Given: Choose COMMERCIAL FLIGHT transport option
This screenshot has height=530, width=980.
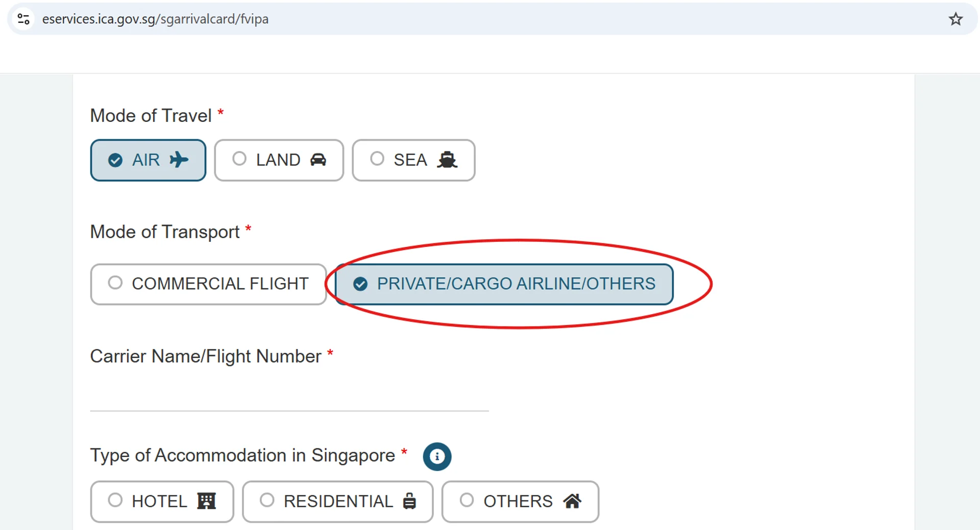Looking at the screenshot, I should pyautogui.click(x=208, y=284).
